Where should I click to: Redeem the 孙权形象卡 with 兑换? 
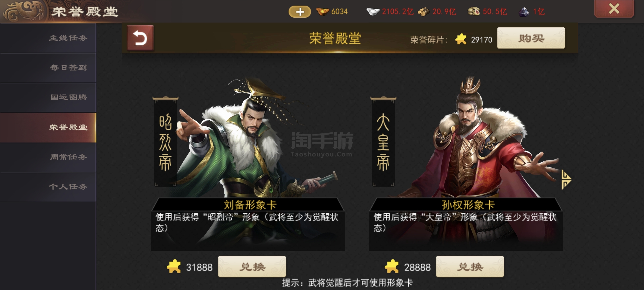470,267
